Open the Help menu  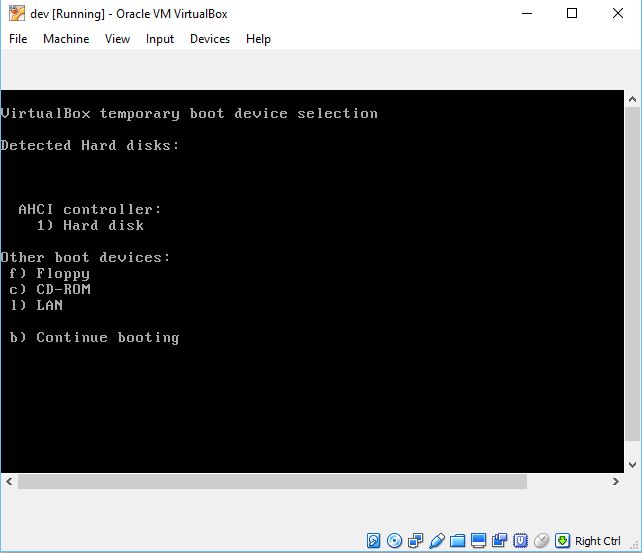coord(258,39)
